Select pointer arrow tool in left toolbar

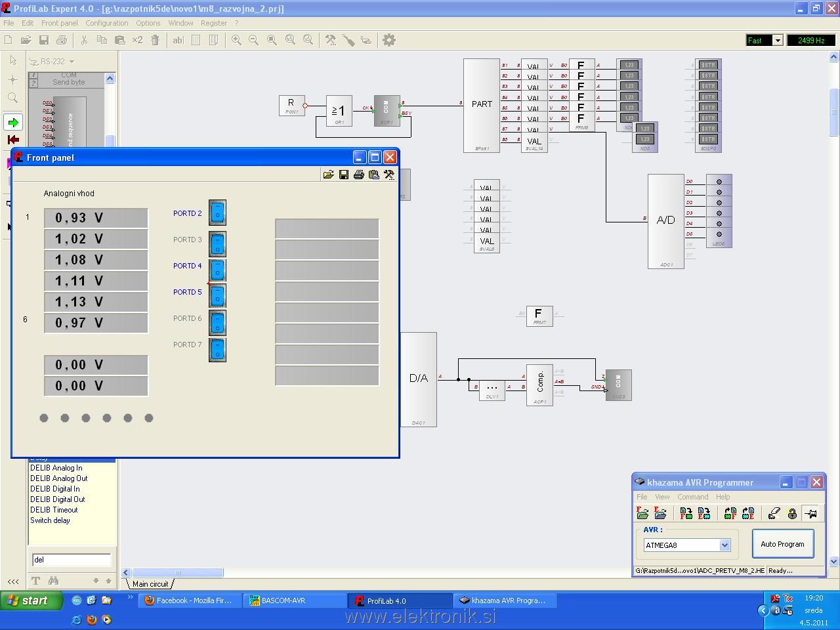click(13, 60)
